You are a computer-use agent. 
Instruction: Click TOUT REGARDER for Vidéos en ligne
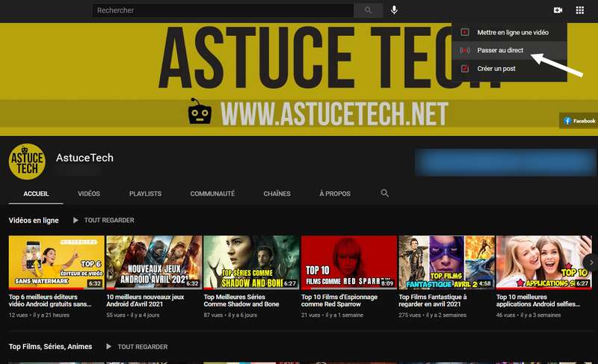click(x=109, y=220)
